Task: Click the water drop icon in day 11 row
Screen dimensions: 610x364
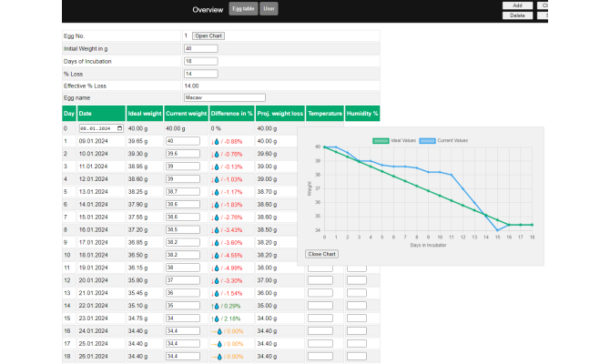Action: (217, 268)
